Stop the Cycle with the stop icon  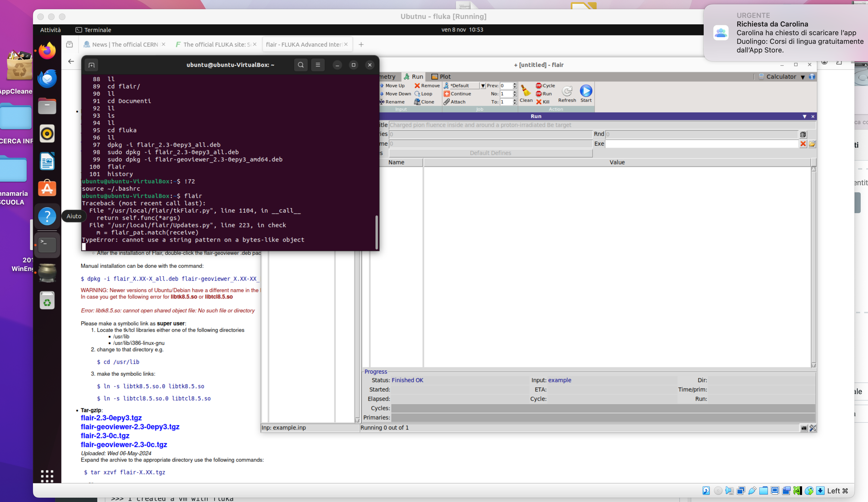point(545,85)
